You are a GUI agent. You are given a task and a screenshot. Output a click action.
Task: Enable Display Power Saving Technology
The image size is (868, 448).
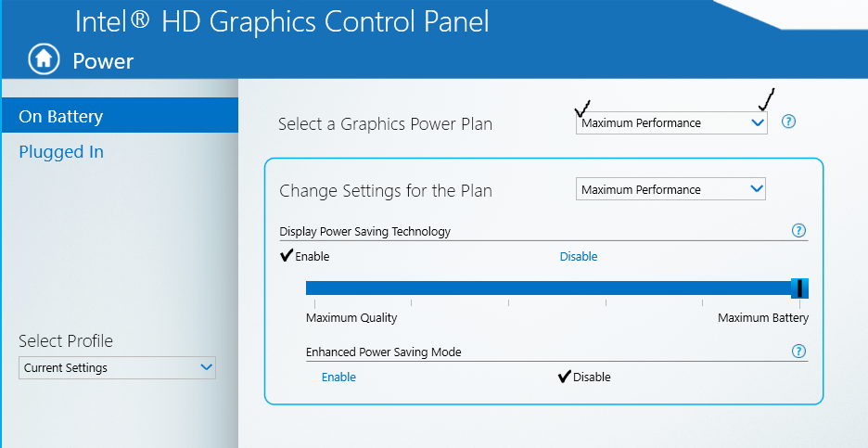click(x=312, y=256)
